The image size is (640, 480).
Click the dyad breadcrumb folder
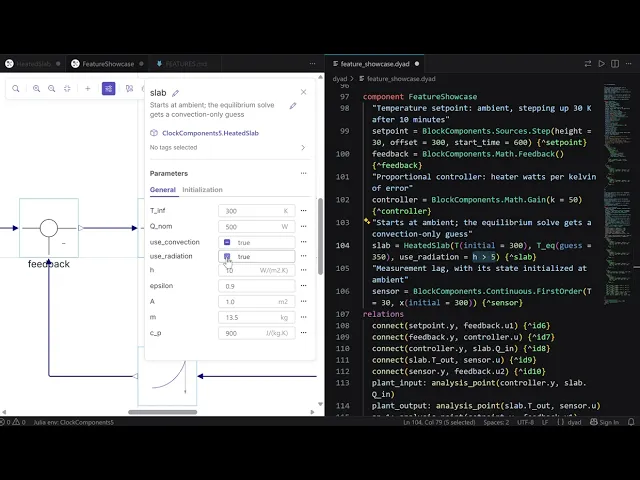[340, 79]
